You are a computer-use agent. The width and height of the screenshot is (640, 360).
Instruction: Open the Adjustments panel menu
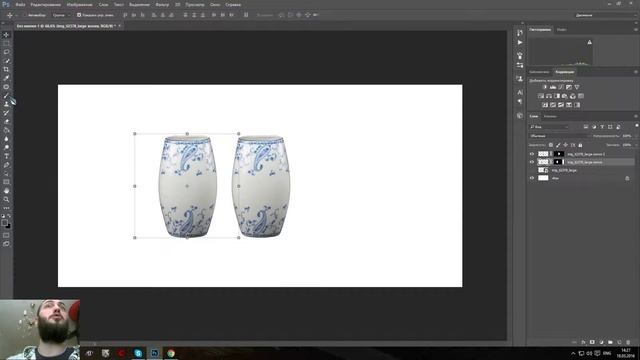click(x=636, y=72)
